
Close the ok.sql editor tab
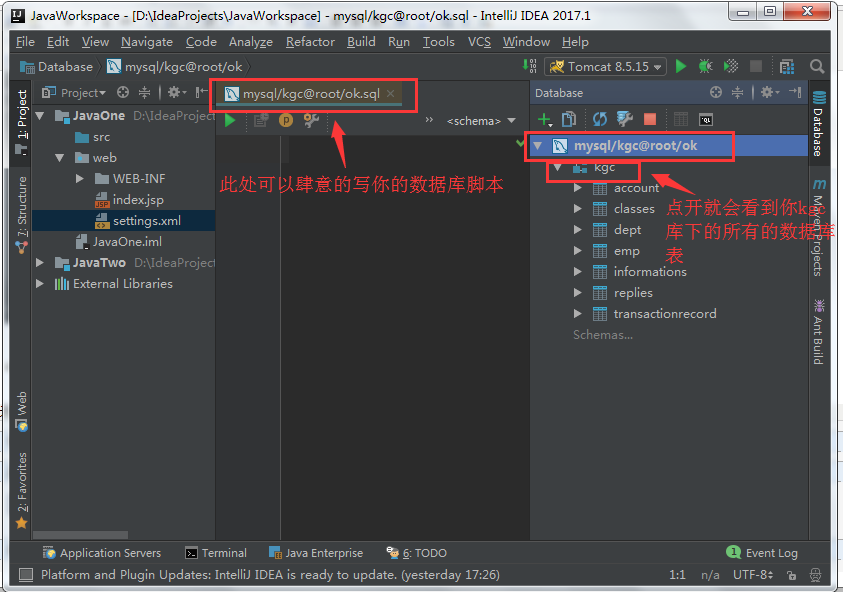391,94
